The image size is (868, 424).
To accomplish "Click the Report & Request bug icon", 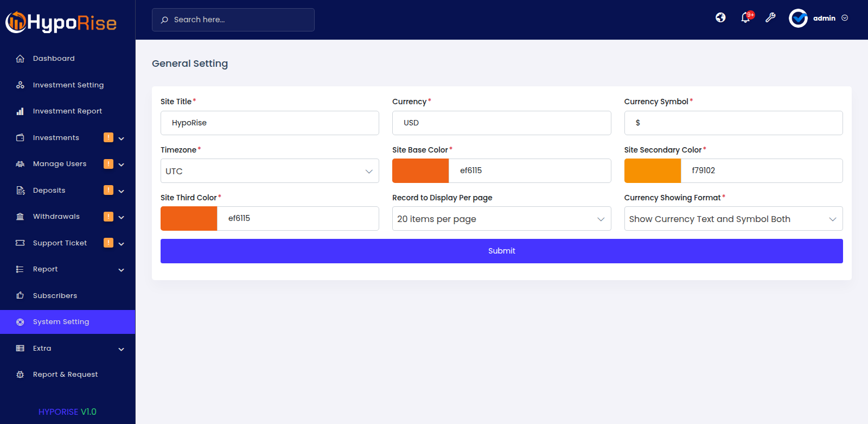I will 20,375.
